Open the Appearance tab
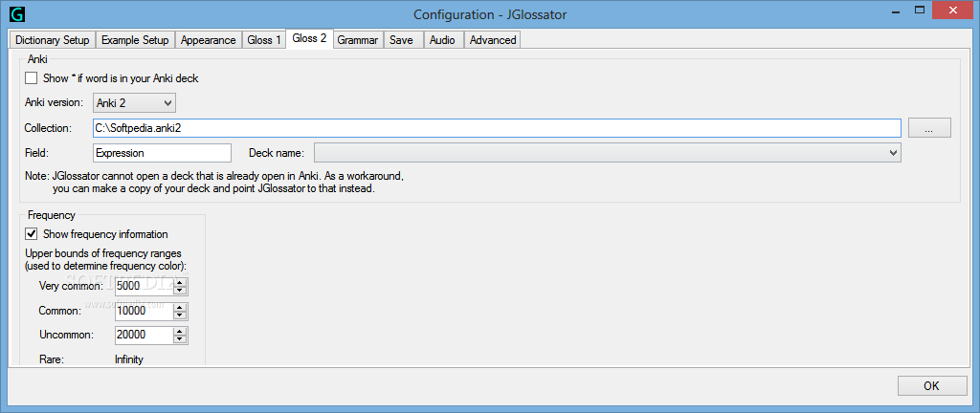 pos(208,40)
